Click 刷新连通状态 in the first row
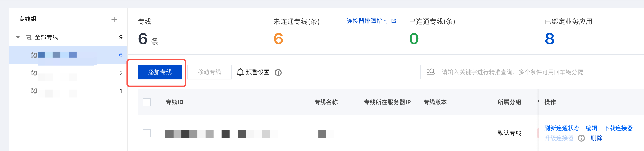Image resolution: width=644 pixels, height=151 pixels. (x=562, y=128)
